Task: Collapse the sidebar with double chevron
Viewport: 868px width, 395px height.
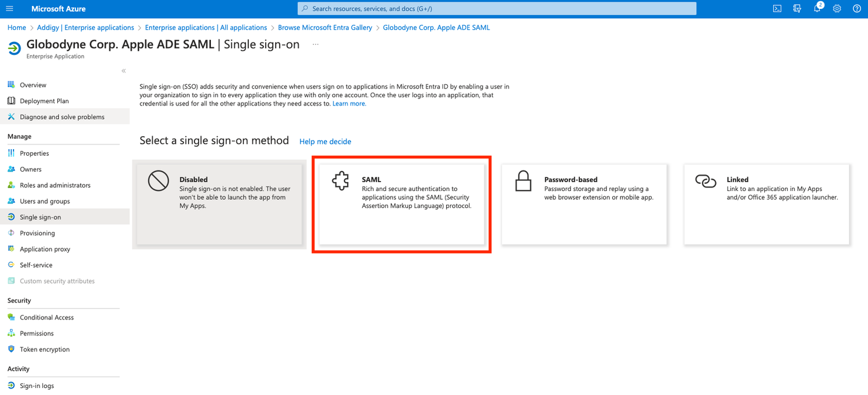Action: (124, 71)
